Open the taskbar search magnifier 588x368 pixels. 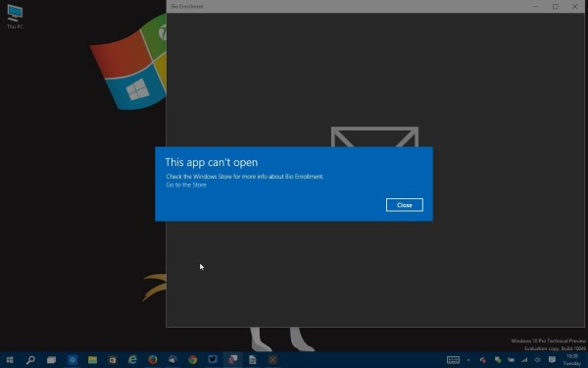point(30,360)
